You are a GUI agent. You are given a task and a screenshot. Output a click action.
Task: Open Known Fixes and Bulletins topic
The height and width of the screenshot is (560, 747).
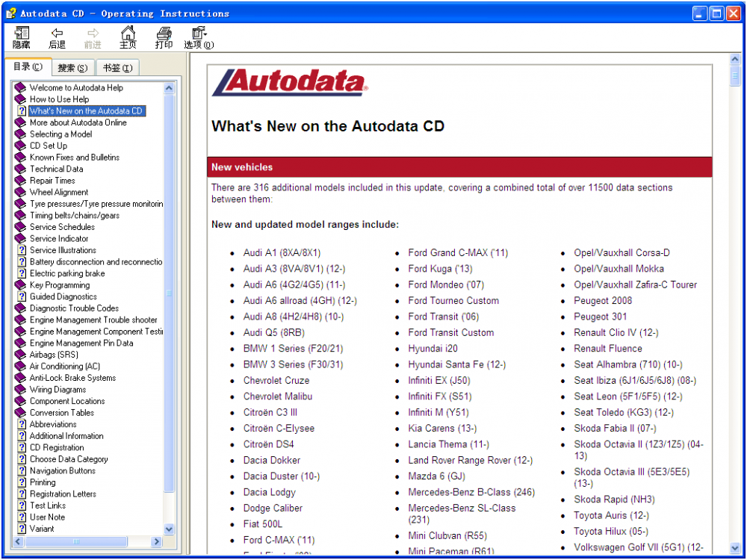click(x=74, y=157)
